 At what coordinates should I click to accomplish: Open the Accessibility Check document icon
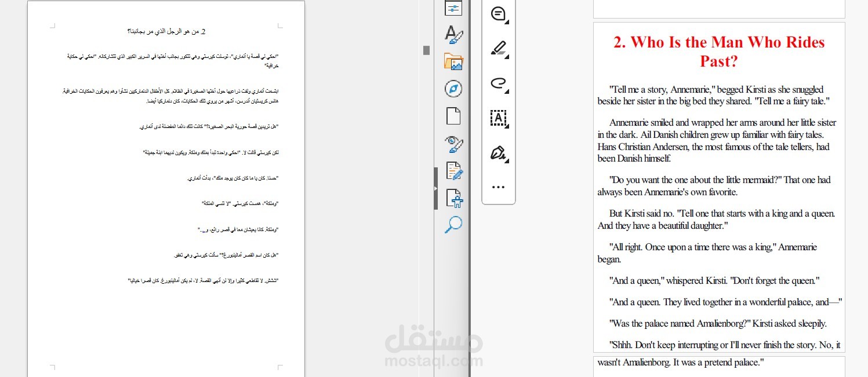(453, 198)
